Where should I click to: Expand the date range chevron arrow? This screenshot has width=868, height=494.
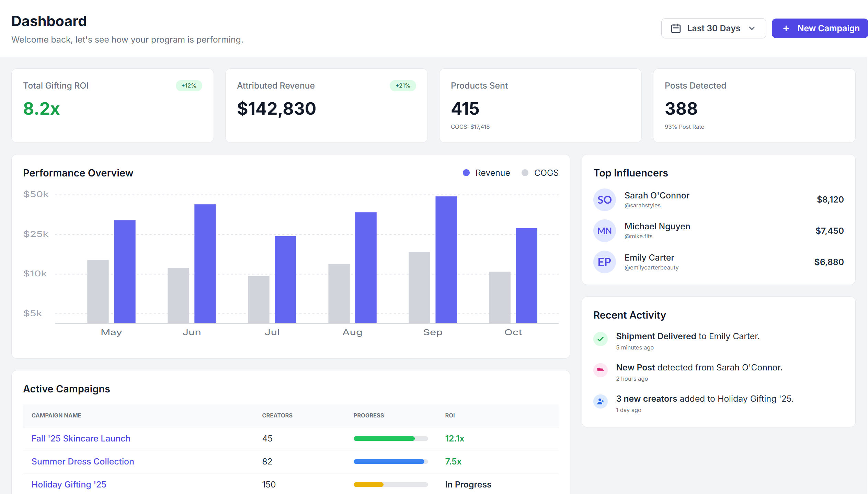coord(752,28)
